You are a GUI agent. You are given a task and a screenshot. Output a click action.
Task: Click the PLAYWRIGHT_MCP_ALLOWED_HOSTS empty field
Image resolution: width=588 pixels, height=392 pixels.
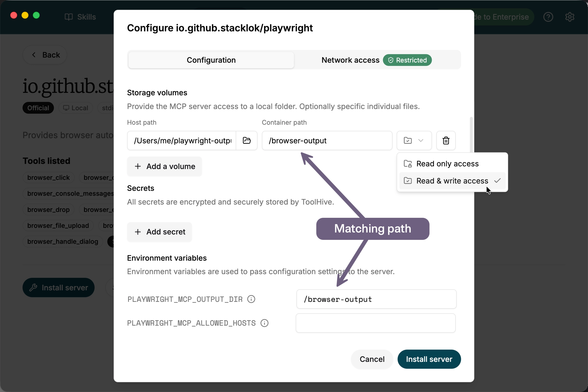[376, 323]
